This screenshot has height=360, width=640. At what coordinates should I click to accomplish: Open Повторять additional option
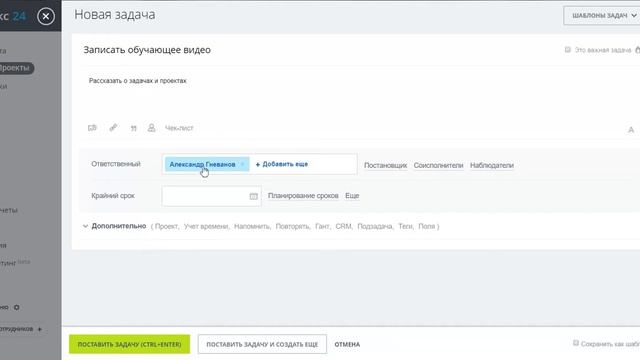[292, 226]
